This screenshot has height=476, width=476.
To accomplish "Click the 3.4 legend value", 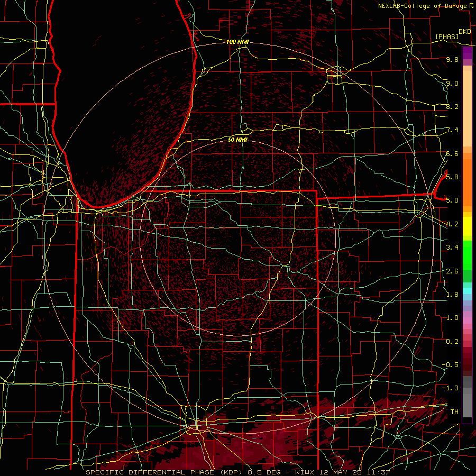I will pyautogui.click(x=452, y=247).
